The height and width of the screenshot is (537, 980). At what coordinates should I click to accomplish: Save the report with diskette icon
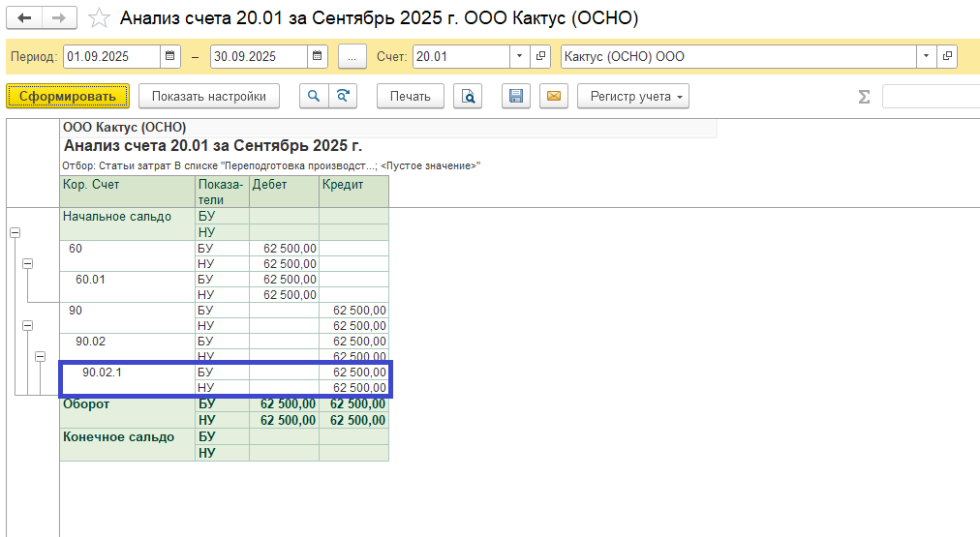coord(516,96)
